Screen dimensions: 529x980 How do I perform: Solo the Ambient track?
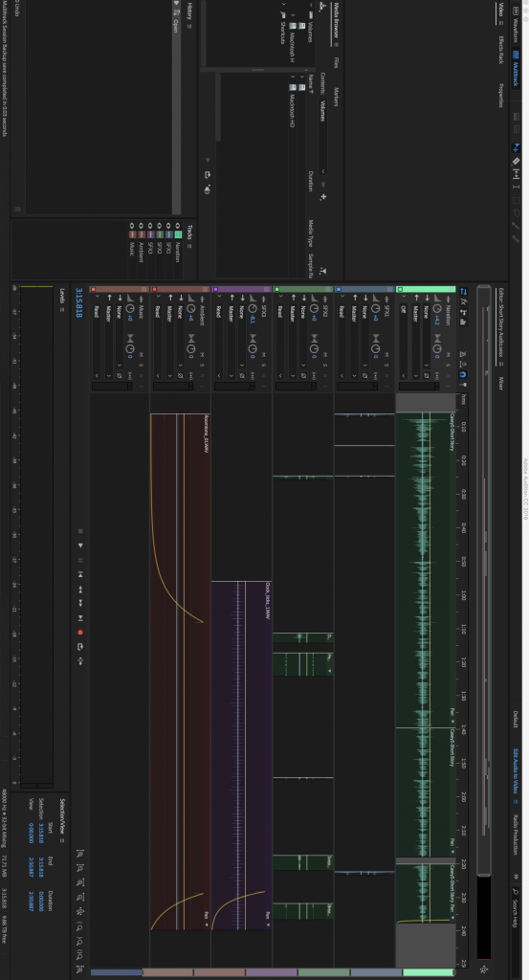[x=203, y=365]
